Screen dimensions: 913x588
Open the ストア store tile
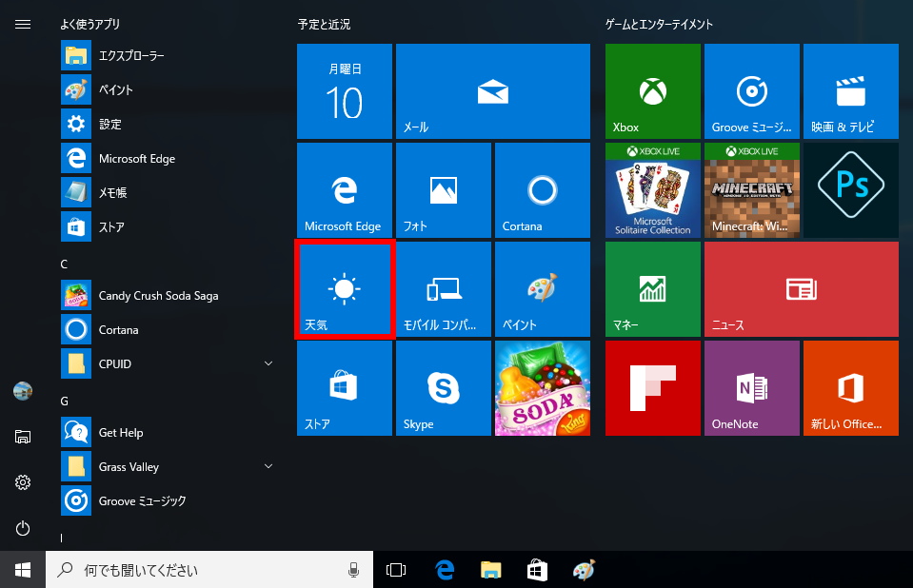tap(344, 388)
